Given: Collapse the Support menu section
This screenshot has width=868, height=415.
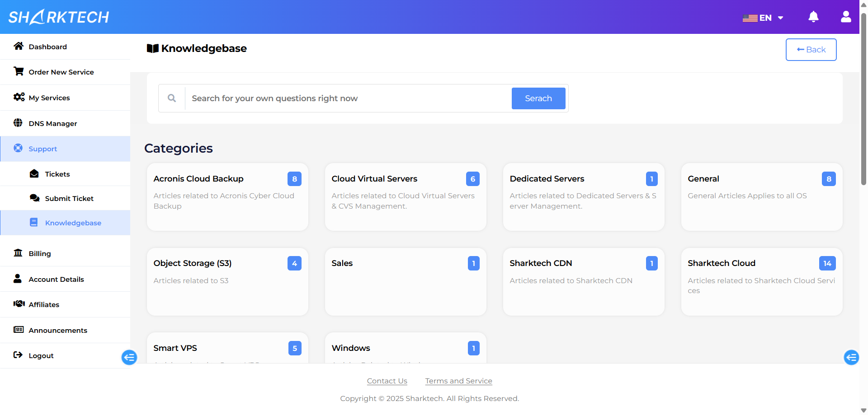Looking at the screenshot, I should tap(65, 149).
